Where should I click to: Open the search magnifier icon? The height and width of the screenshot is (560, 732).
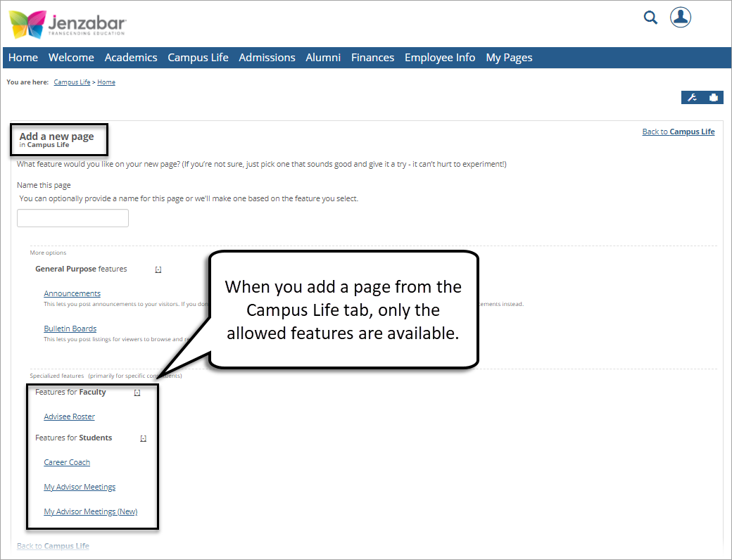(x=650, y=18)
